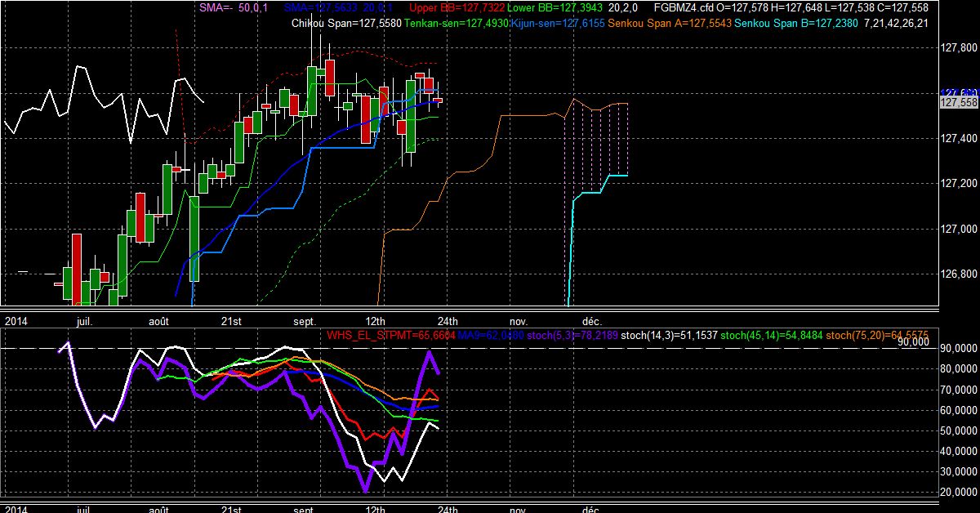Viewport: 980px width, 513px height.
Task: Click the 80,0000 stochastic axis label
Action: tap(958, 368)
